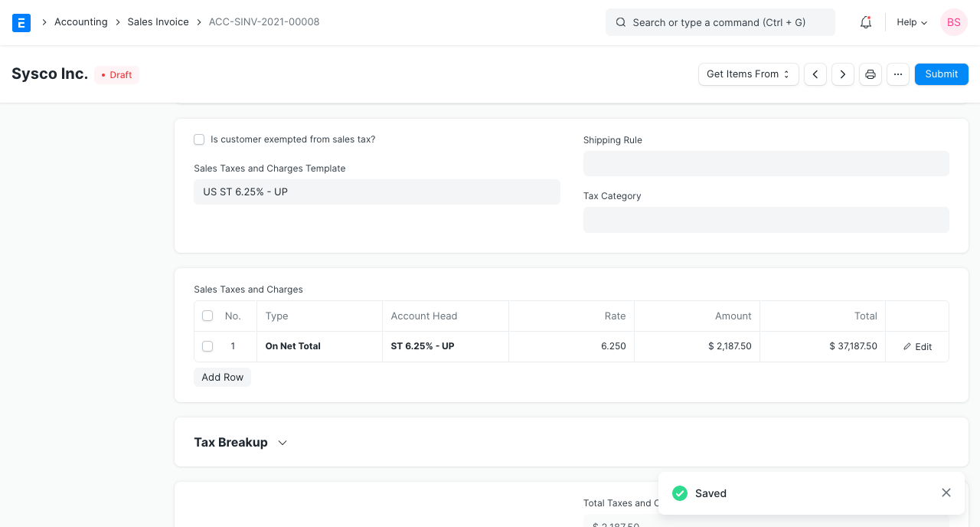Image resolution: width=980 pixels, height=527 pixels.
Task: Navigate to the next invoice arrow
Action: click(x=842, y=74)
